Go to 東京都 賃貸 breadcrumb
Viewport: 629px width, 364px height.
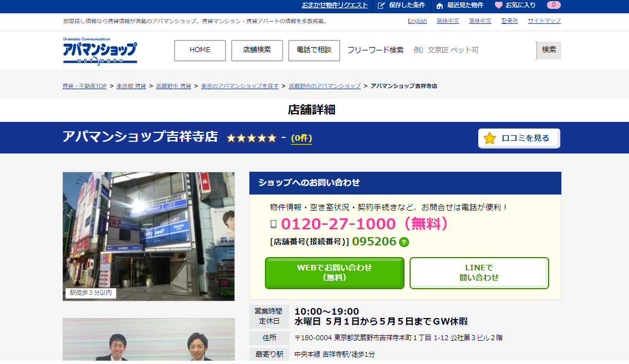coord(131,86)
